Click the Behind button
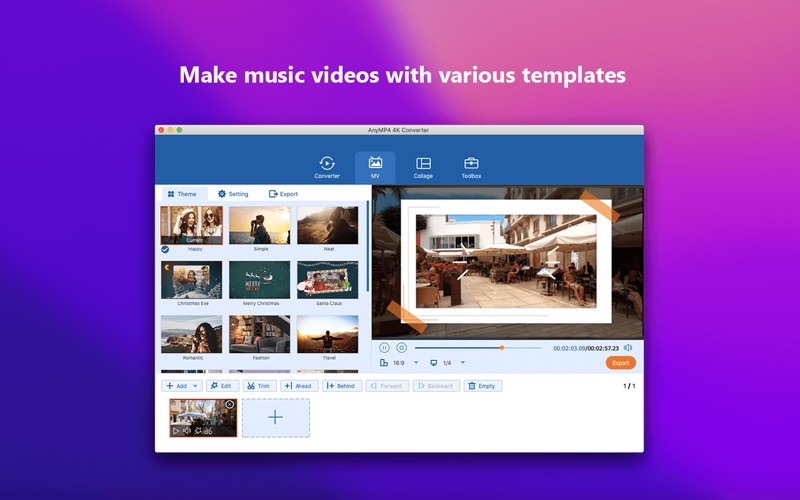 pos(342,386)
